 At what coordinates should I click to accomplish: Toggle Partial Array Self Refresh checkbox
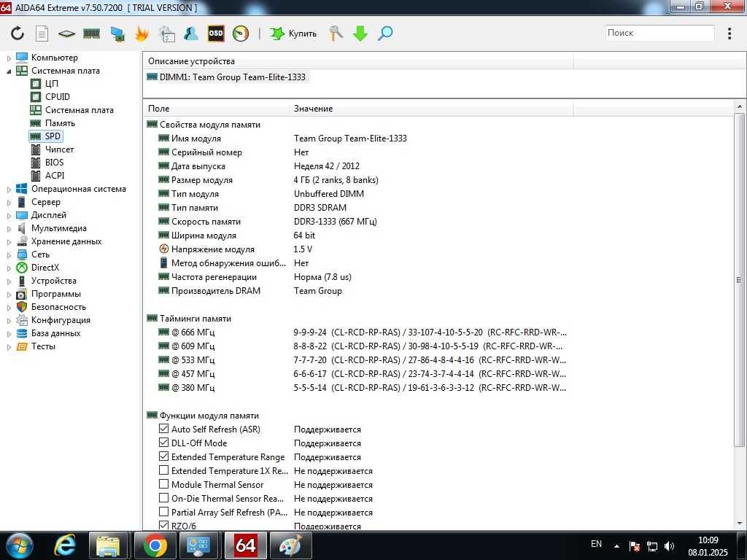[163, 511]
